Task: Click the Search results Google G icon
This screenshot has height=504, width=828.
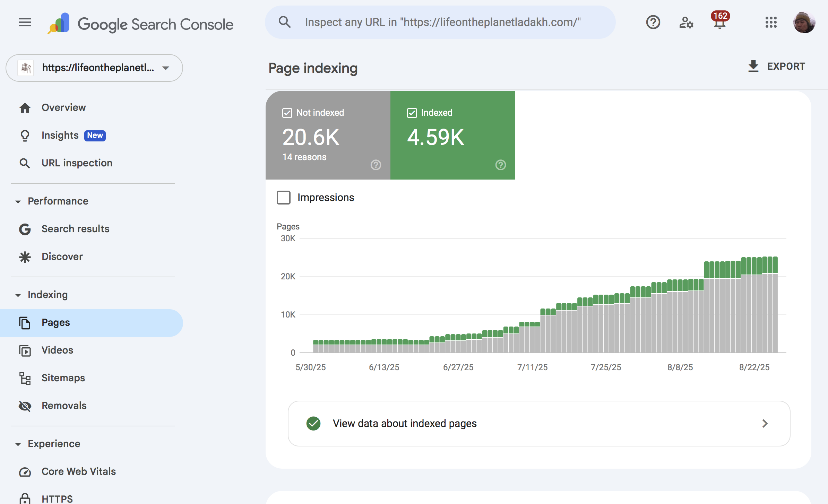Action: 25,229
